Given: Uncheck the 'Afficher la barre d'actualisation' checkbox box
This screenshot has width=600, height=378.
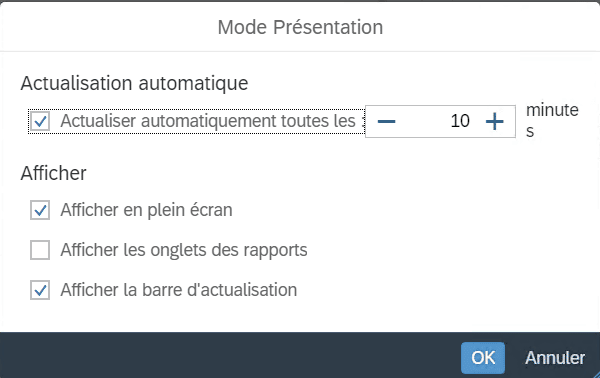Looking at the screenshot, I should tap(40, 290).
